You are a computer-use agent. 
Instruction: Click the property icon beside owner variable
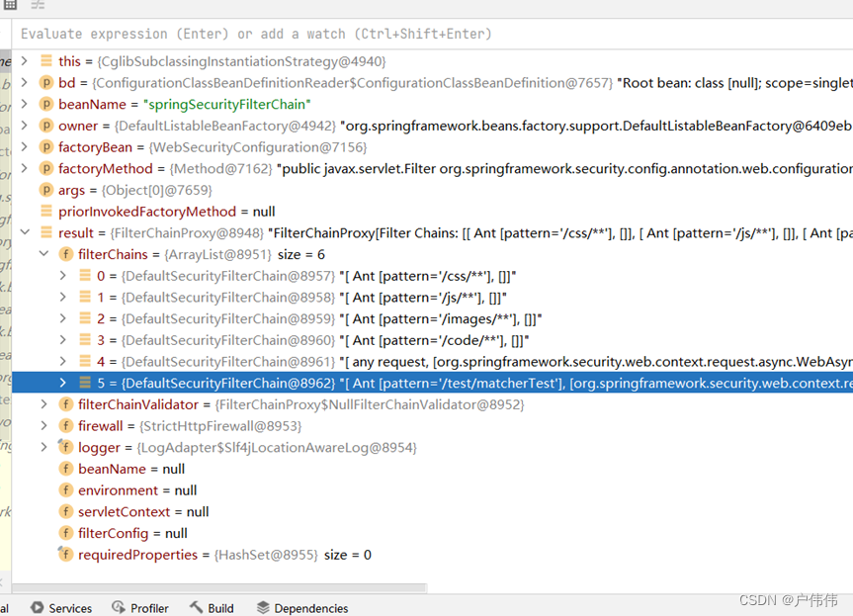pos(45,126)
